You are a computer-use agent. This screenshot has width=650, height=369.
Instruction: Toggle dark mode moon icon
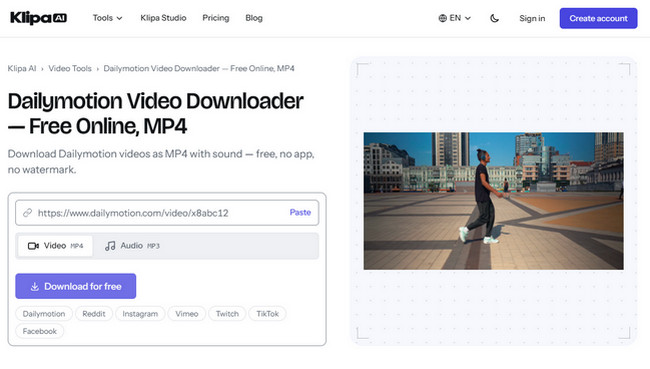(x=495, y=18)
